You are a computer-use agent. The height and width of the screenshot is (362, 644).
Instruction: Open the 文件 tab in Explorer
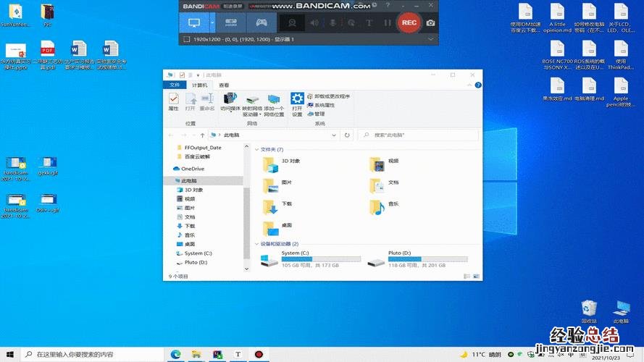[175, 85]
